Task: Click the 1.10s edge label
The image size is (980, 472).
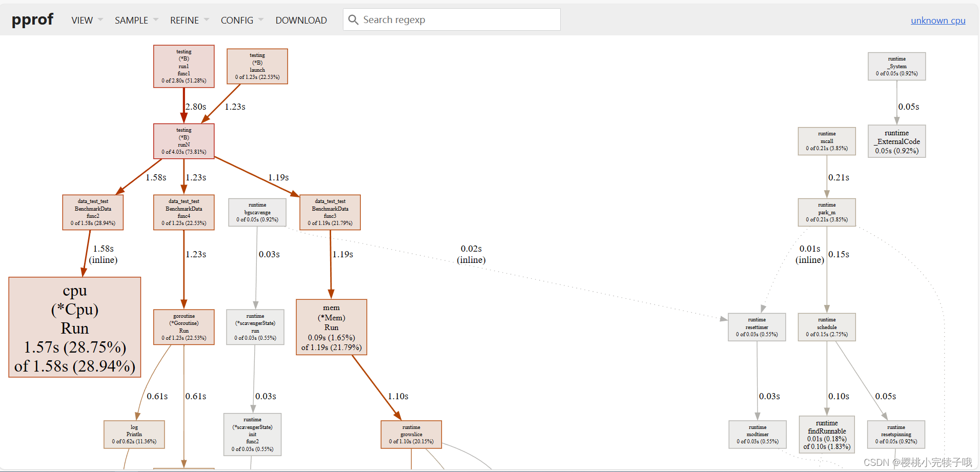Action: (x=398, y=396)
